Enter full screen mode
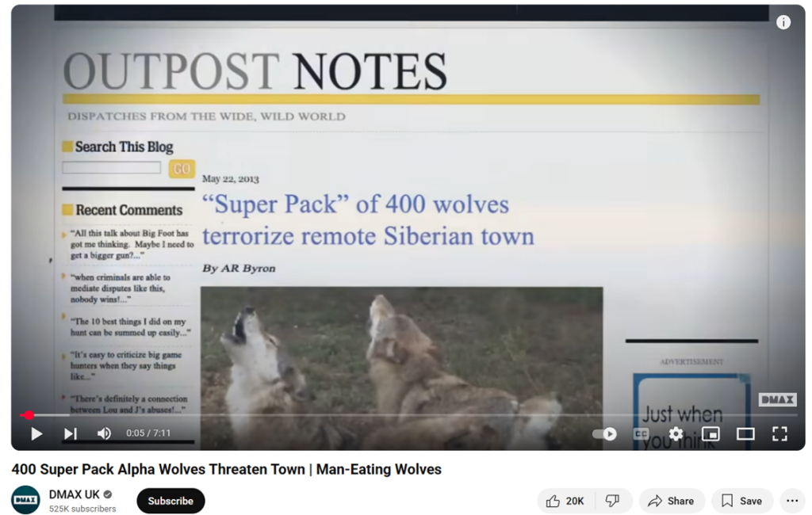This screenshot has height=515, width=812. click(x=779, y=433)
